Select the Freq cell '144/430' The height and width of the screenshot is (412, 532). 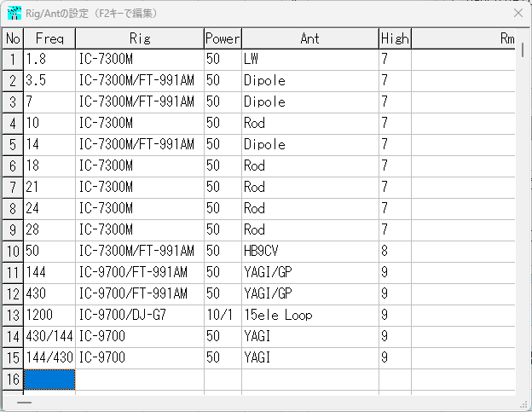tap(49, 358)
